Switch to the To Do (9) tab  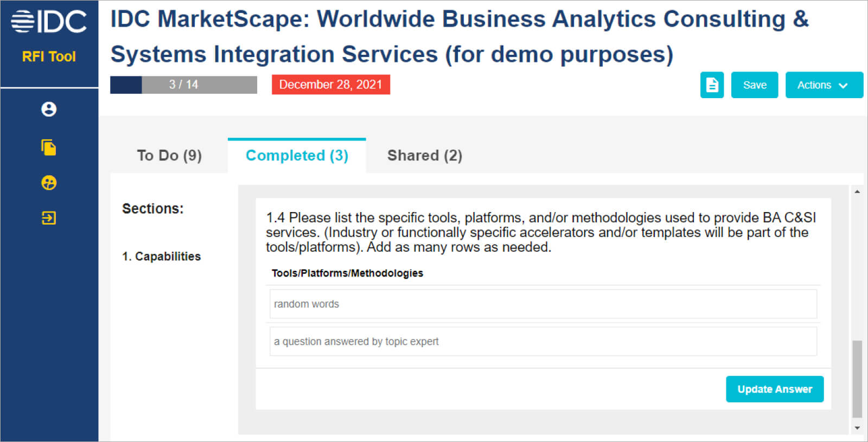point(169,156)
